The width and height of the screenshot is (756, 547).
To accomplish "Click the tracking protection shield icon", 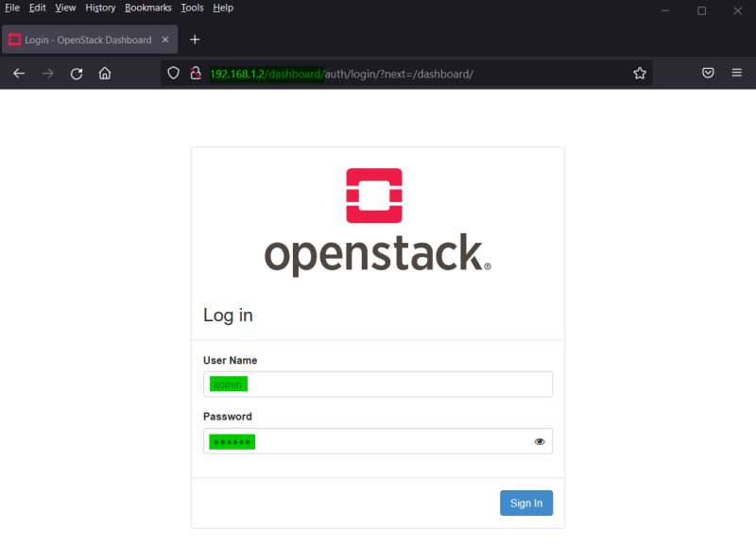I will coord(173,73).
